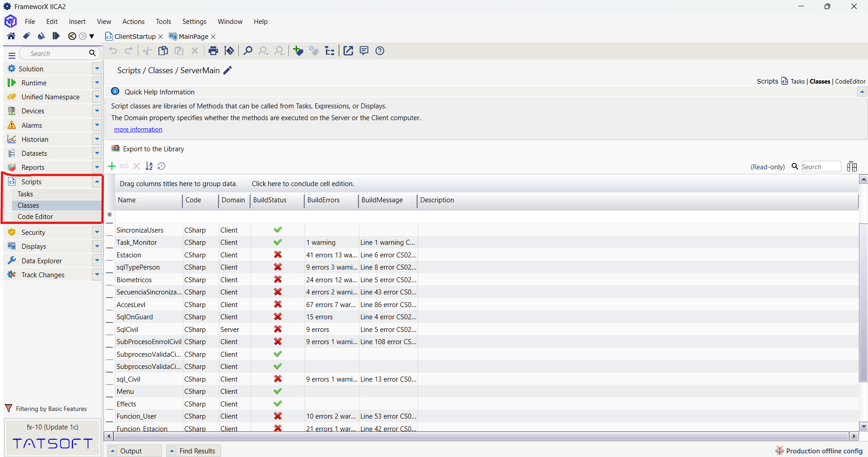Select the SqlOnGuard row name cell
This screenshot has height=457, width=868.
click(x=149, y=317)
